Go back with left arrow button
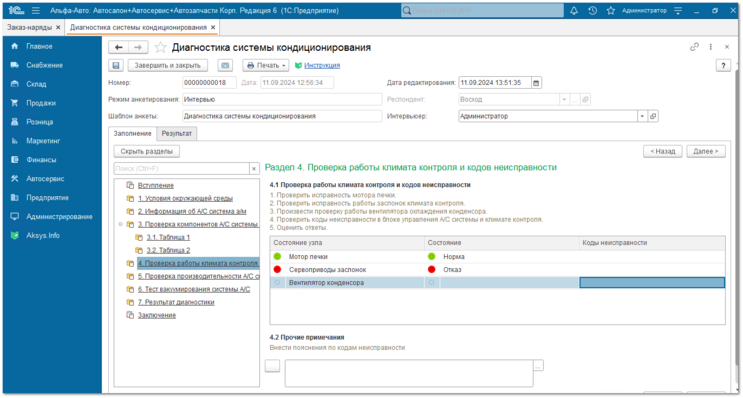Image resolution: width=743 pixels, height=398 pixels. [118, 47]
